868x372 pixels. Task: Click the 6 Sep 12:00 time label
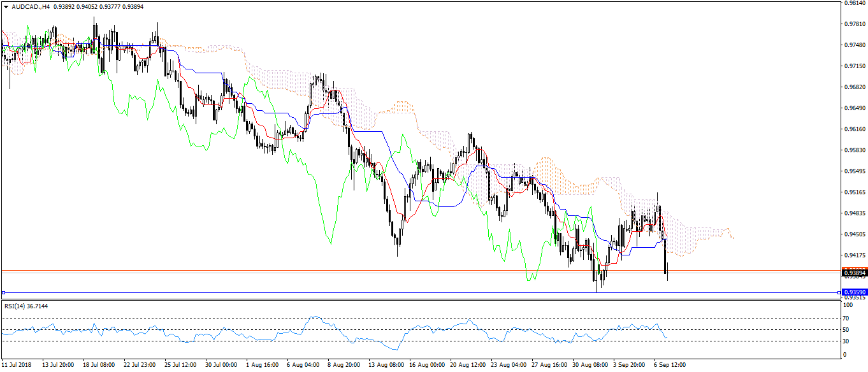tap(669, 366)
